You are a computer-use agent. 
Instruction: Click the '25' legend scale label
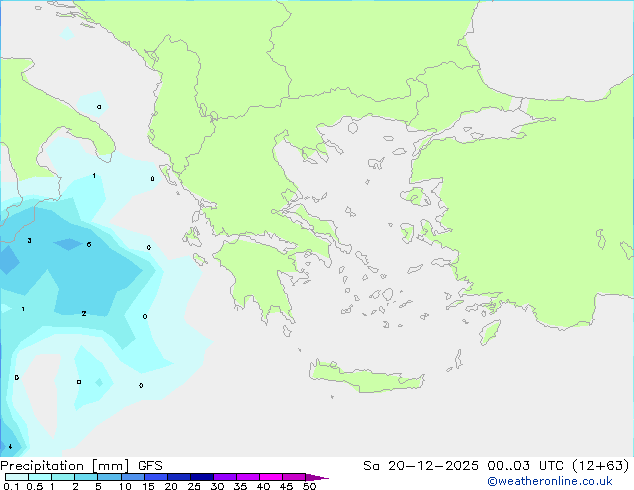tap(194, 486)
